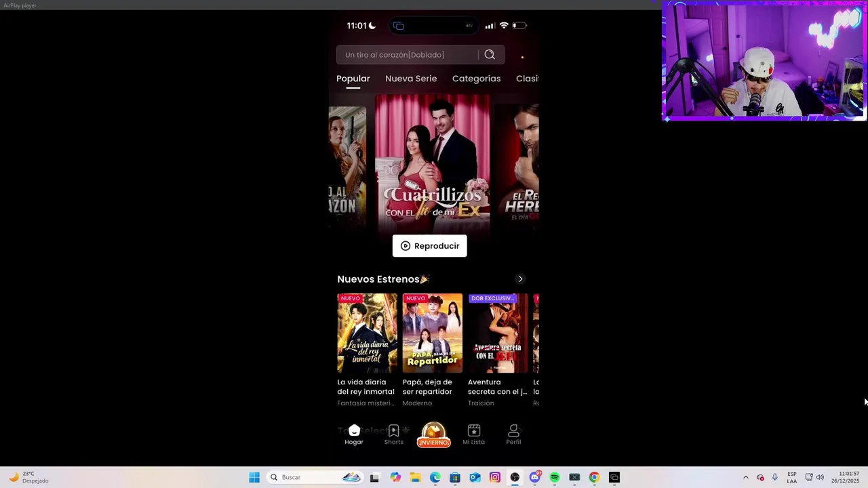Click the red recording tray icon
Viewport: 868px width, 488px height.
pos(760,477)
